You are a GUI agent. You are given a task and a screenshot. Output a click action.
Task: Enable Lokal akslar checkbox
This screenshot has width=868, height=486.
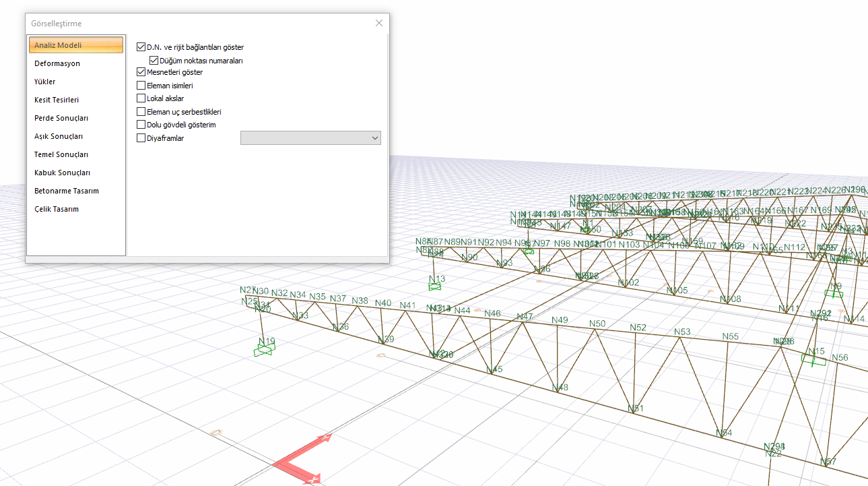(141, 98)
